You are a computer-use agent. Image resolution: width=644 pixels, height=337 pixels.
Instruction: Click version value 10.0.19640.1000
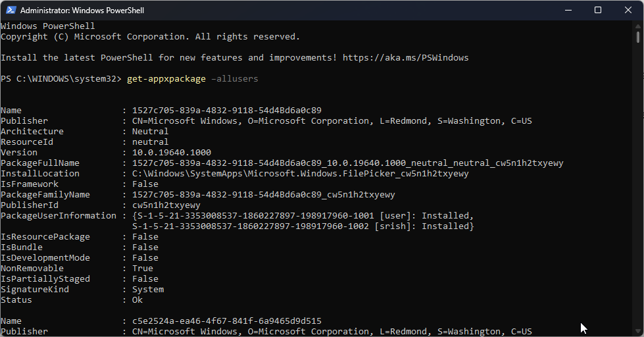tap(172, 153)
